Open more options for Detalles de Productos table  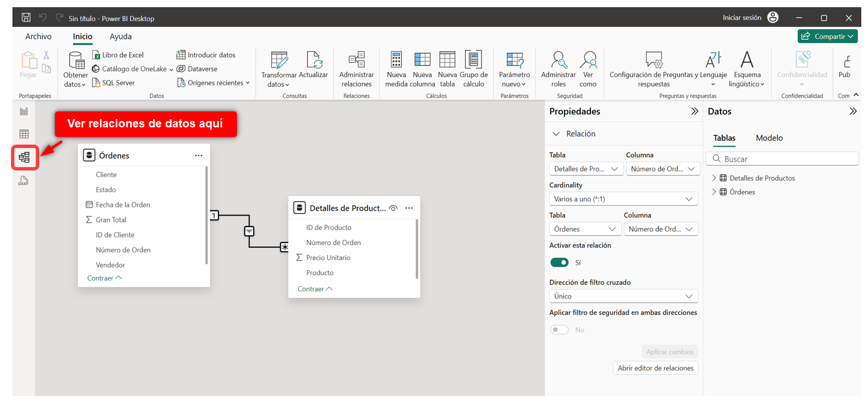click(x=409, y=208)
